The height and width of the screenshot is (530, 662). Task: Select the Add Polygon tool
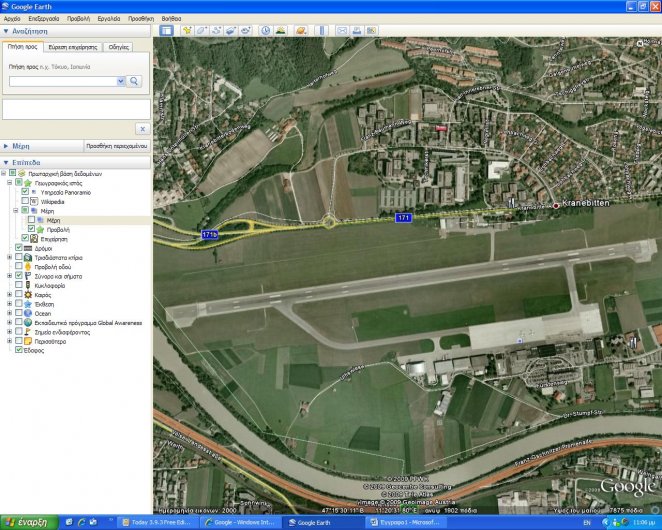point(201,30)
